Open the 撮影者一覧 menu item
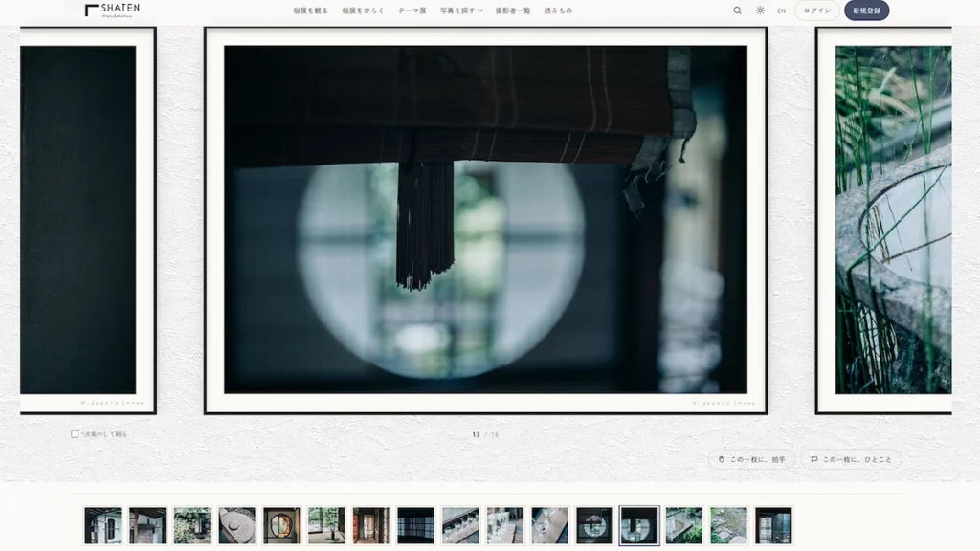Screen dimensions: 980x551 coord(513,11)
